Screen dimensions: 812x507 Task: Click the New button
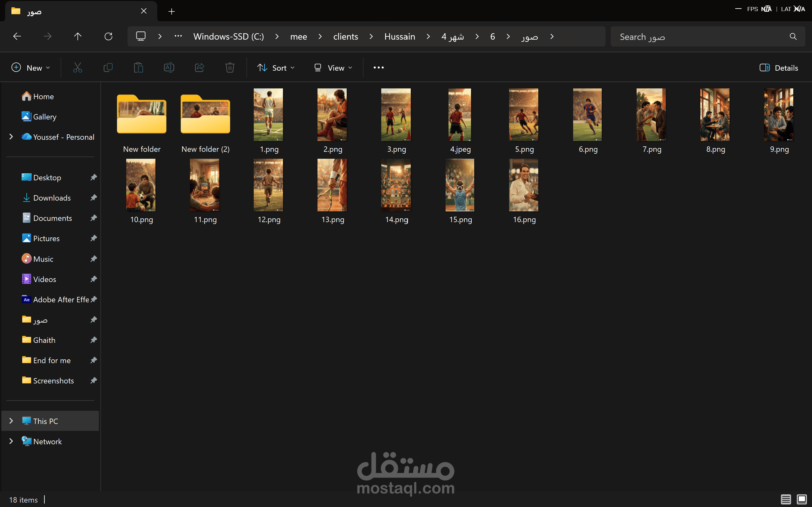click(x=30, y=68)
